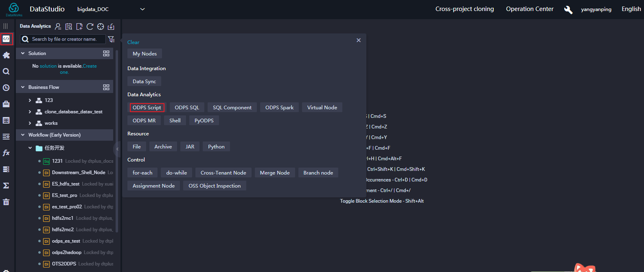Open the Downstream_Shell_Node item

pyautogui.click(x=79, y=172)
